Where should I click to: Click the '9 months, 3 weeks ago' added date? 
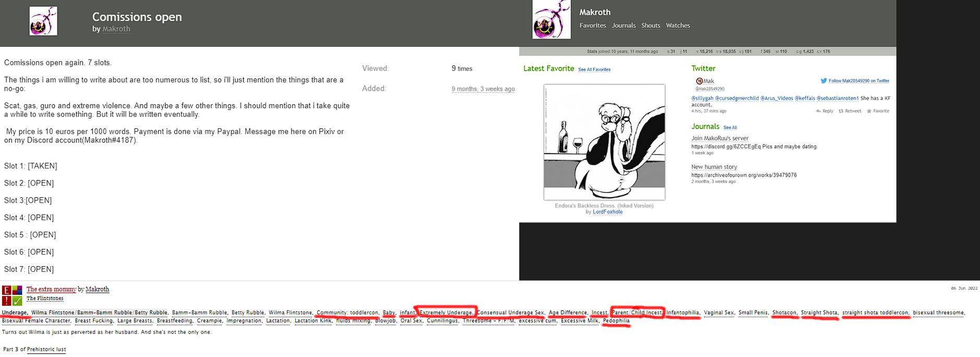point(483,89)
